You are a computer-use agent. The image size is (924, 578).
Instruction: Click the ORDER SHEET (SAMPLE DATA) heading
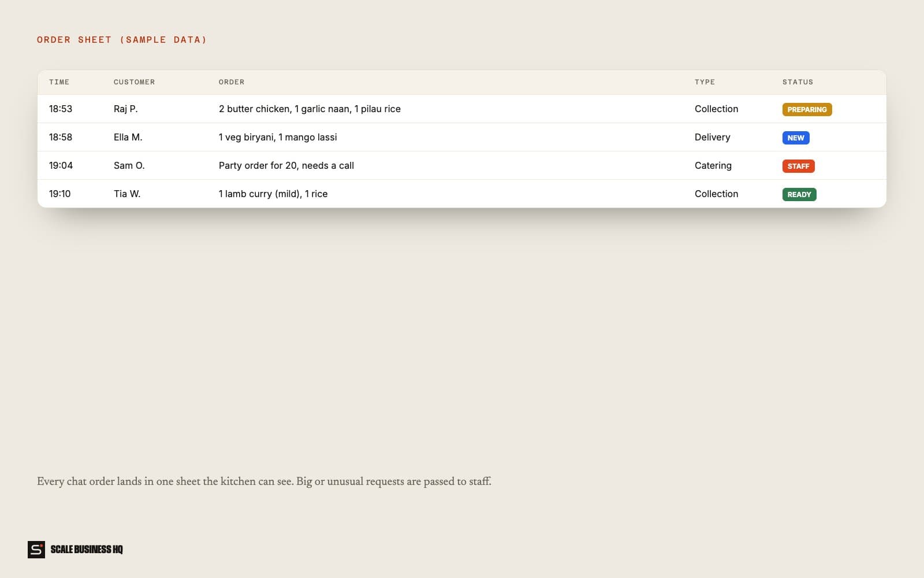[122, 40]
